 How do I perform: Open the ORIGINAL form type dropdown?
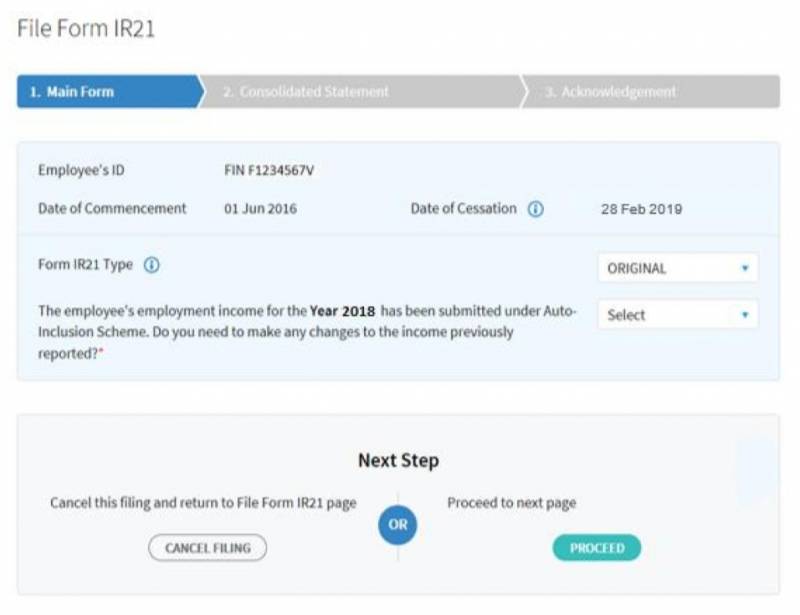coord(677,268)
